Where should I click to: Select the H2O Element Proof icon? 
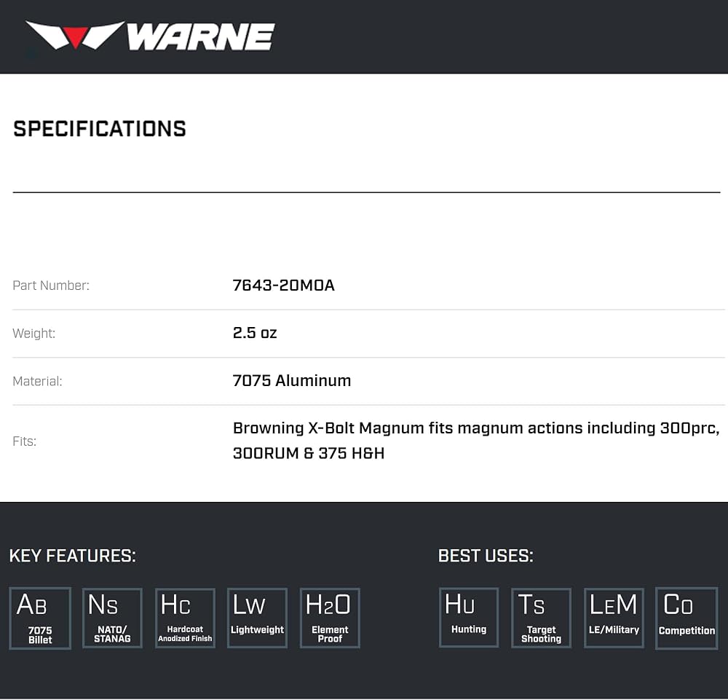330,618
